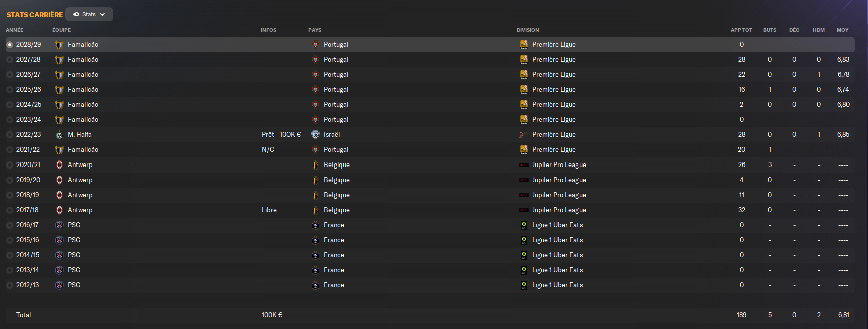The height and width of the screenshot is (329, 868).
Task: Click the Ligue 1 Uber Eats logo, 2014/15 row
Action: tap(524, 255)
